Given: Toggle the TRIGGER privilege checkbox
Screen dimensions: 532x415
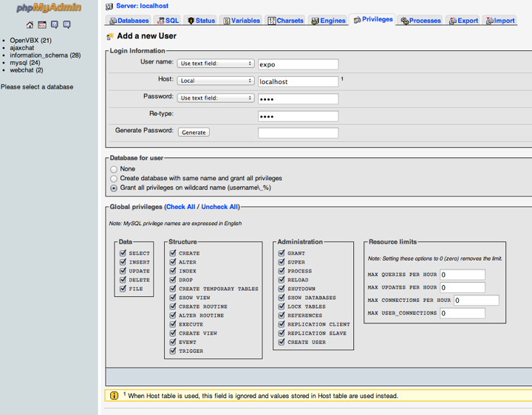Looking at the screenshot, I should point(173,351).
